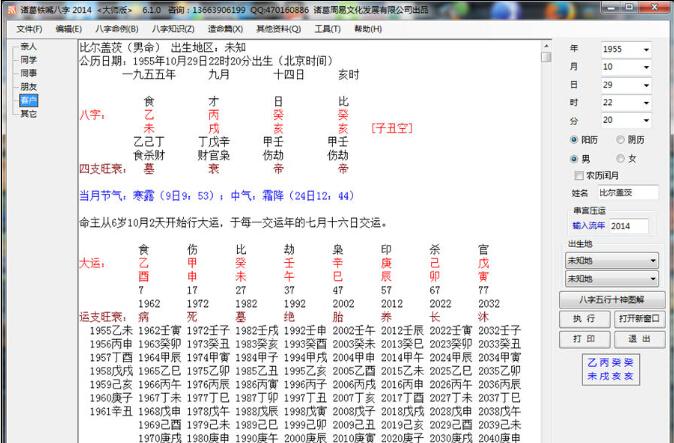Click the blue 乙丙癸癸 bazi summary box
The height and width of the screenshot is (443, 674).
(611, 370)
